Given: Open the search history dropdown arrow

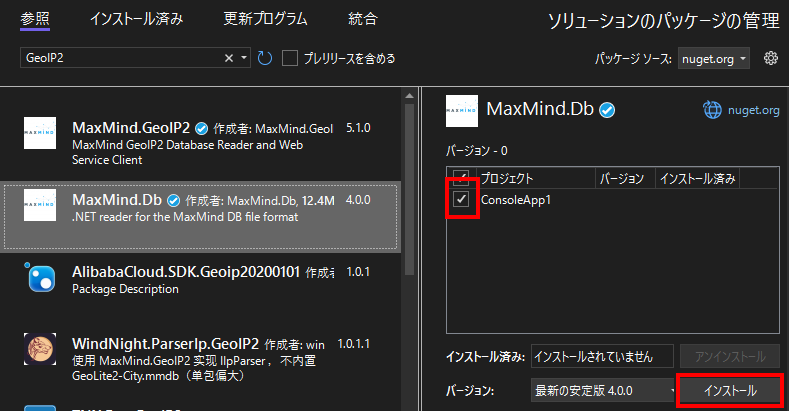Looking at the screenshot, I should [x=244, y=58].
